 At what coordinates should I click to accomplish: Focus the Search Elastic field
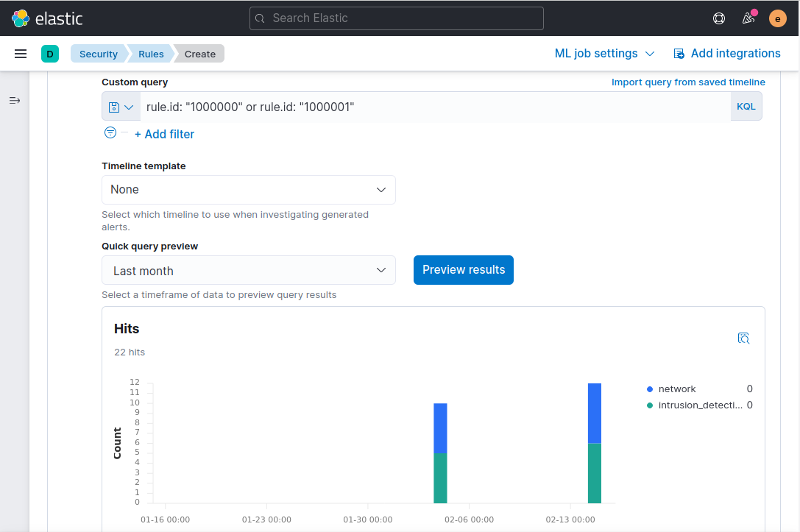pos(397,18)
